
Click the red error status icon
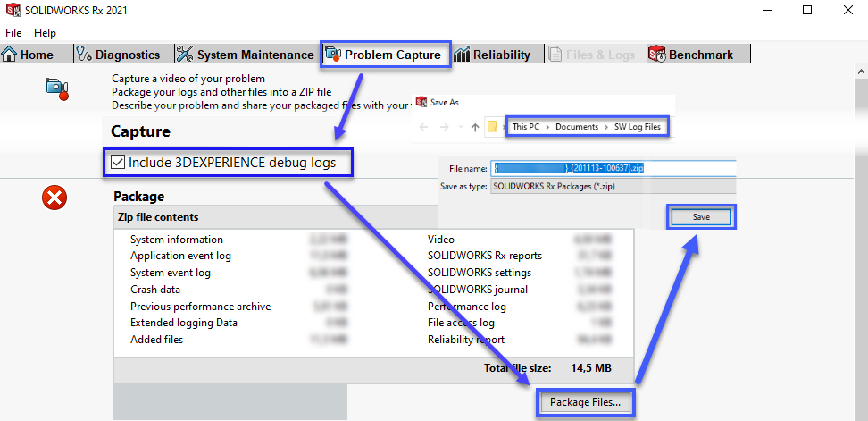click(54, 198)
